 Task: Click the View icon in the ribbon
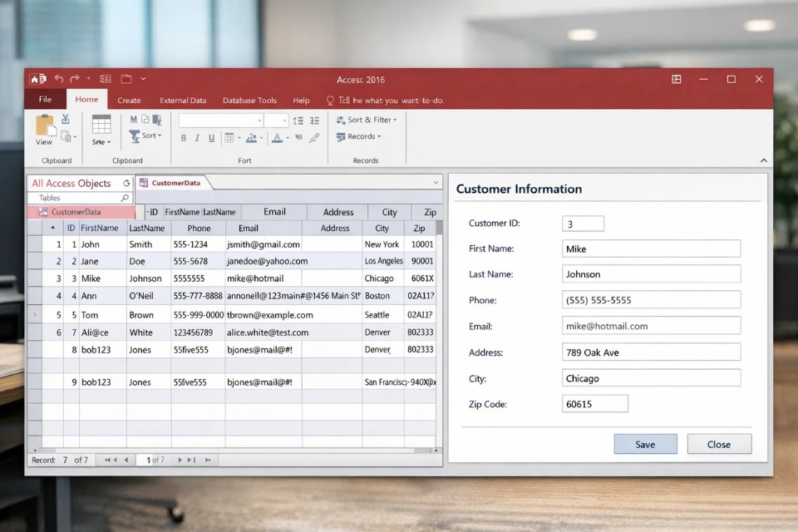44,126
